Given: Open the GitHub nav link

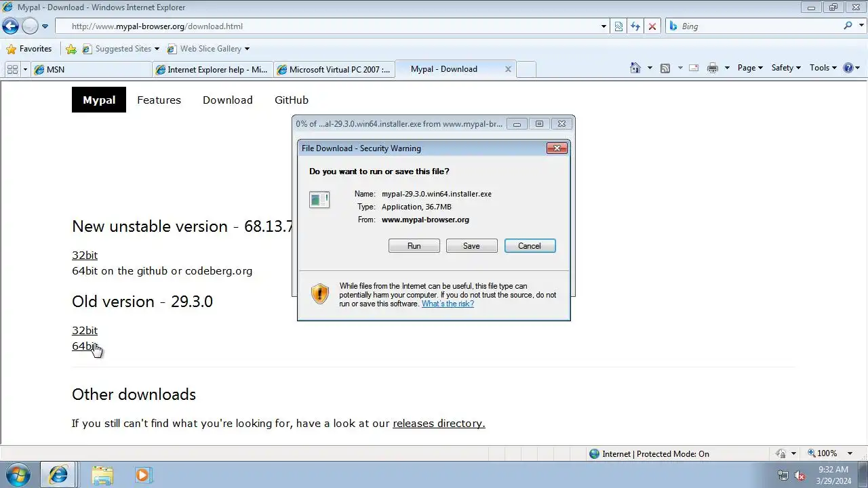Looking at the screenshot, I should (292, 100).
